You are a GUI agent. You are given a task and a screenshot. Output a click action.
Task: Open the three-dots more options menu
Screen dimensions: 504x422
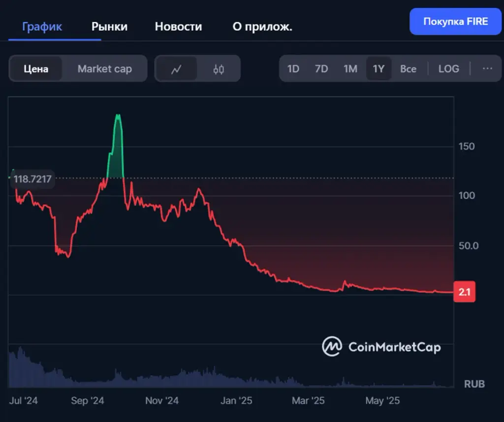(x=487, y=68)
